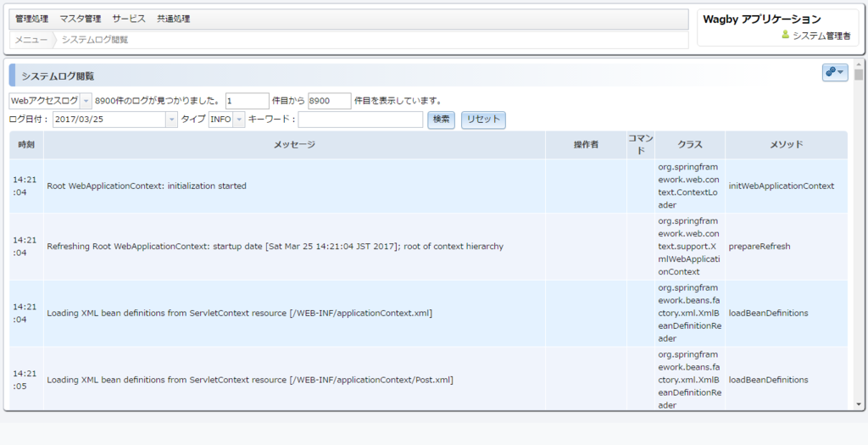The height and width of the screenshot is (445, 868).
Task: Click the Wagby アプリケーション title
Action: [x=762, y=19]
